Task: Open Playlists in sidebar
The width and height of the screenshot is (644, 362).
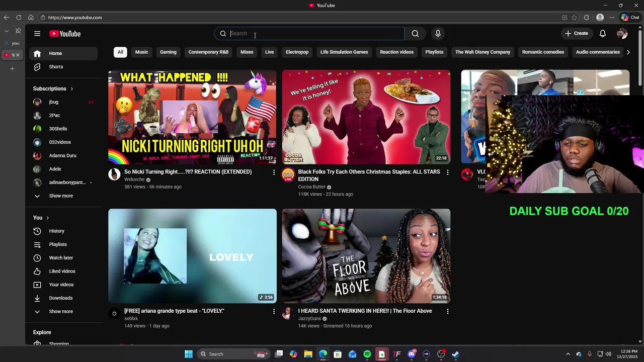Action: 63,244
